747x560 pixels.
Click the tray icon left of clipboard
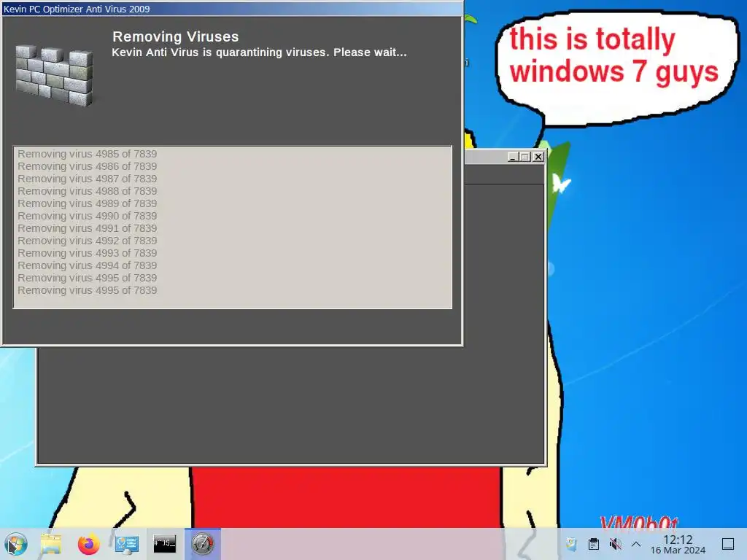pos(571,544)
